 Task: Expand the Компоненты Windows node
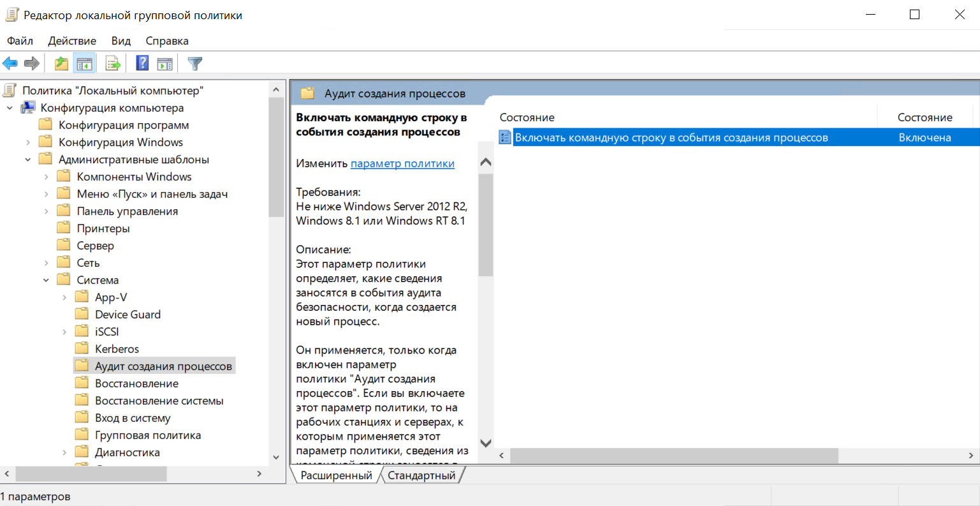46,177
